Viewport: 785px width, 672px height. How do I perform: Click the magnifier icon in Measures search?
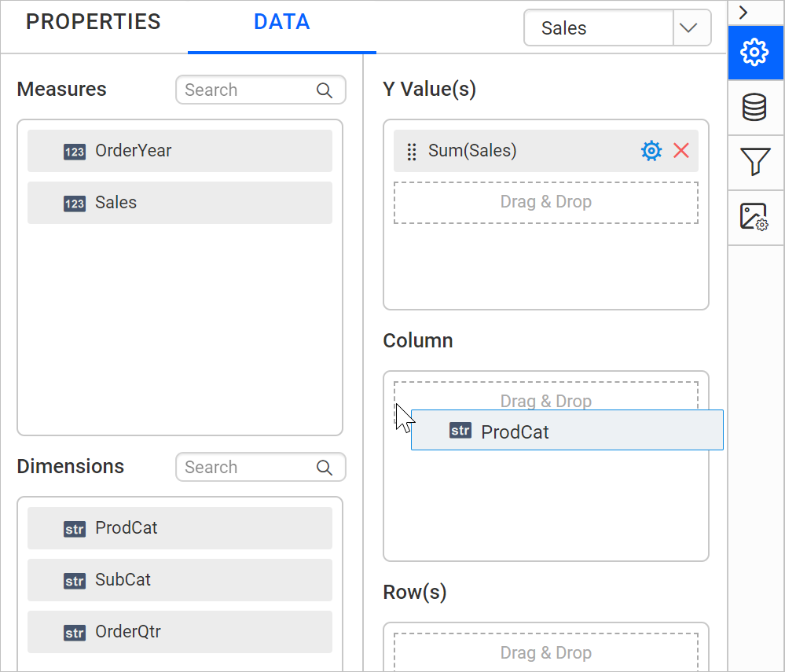325,90
